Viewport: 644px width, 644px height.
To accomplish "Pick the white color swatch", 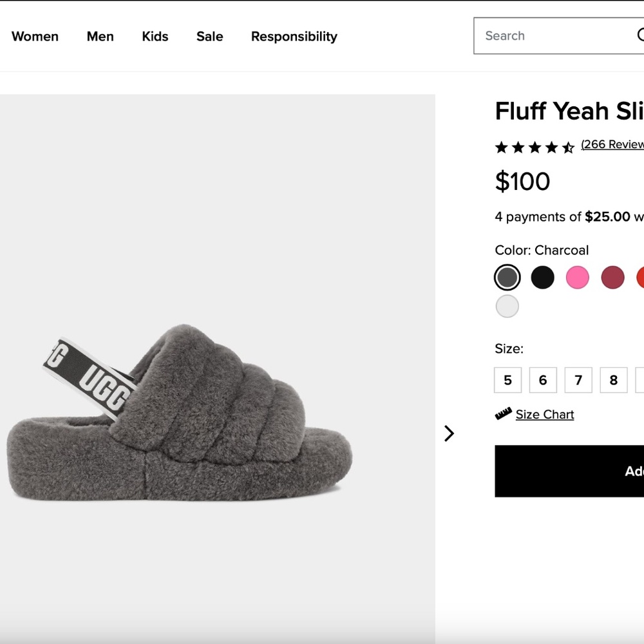I will click(x=507, y=306).
